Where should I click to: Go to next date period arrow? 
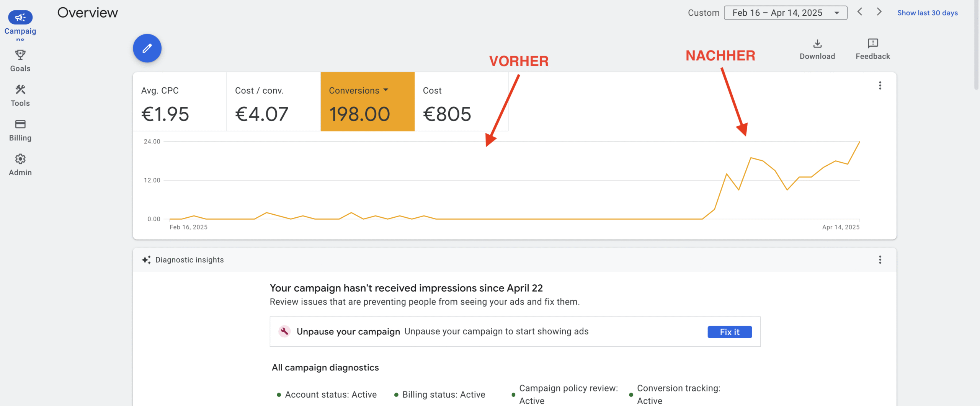click(879, 12)
